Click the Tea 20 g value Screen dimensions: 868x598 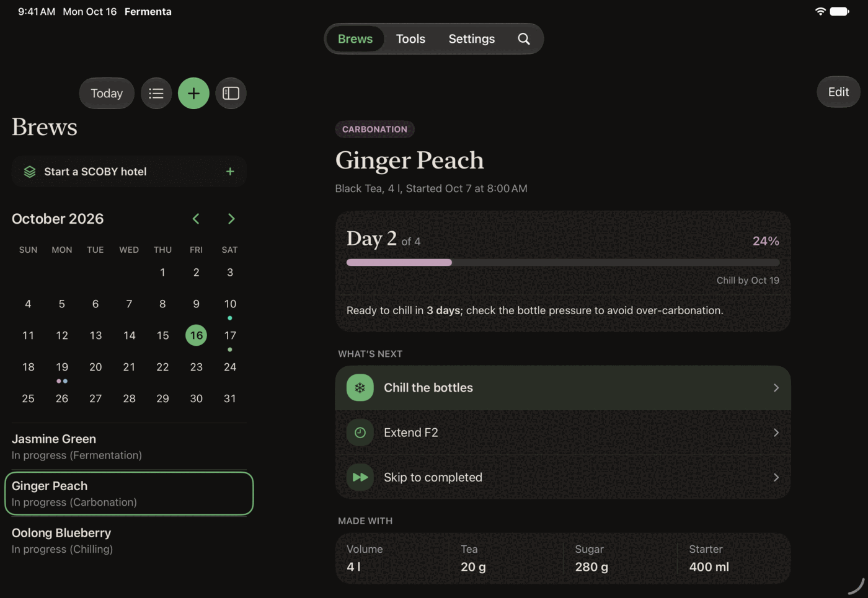473,566
